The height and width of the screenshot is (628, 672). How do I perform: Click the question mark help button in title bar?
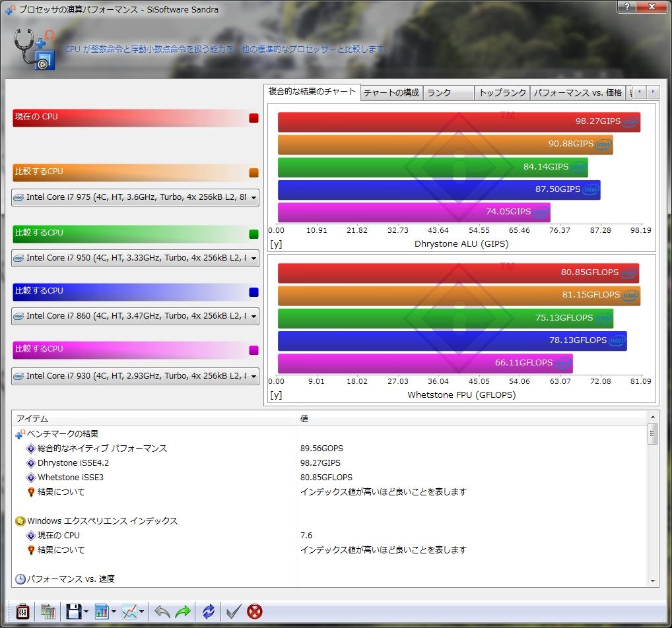click(627, 7)
